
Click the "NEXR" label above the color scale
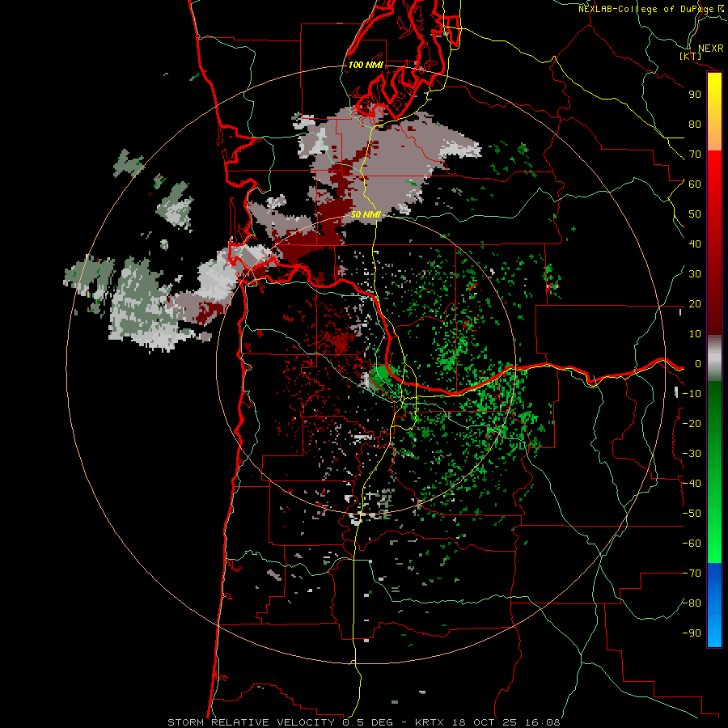(711, 49)
